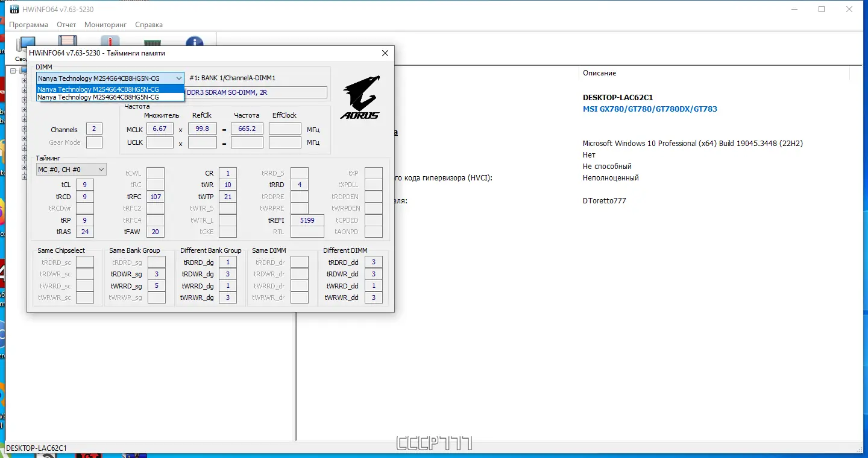This screenshot has width=868, height=458.
Task: Open the Программа menu
Action: 28,25
